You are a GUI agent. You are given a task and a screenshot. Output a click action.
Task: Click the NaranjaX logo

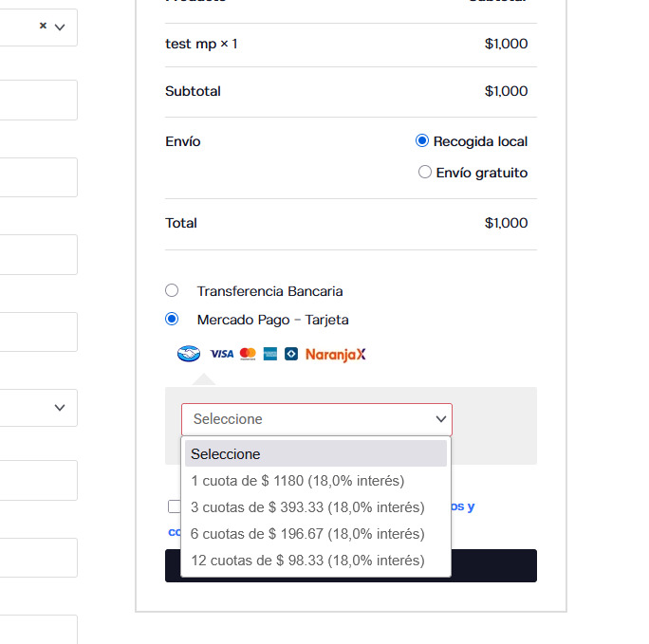(x=336, y=355)
